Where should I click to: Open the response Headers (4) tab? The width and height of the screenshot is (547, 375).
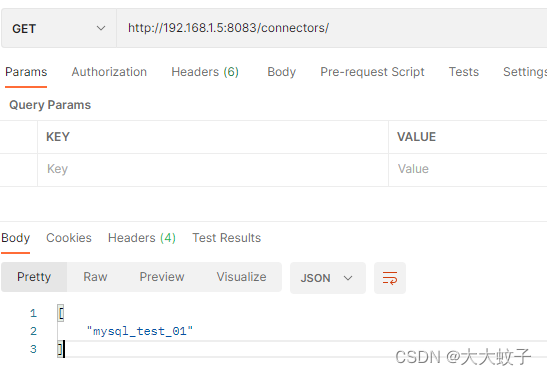tap(142, 238)
